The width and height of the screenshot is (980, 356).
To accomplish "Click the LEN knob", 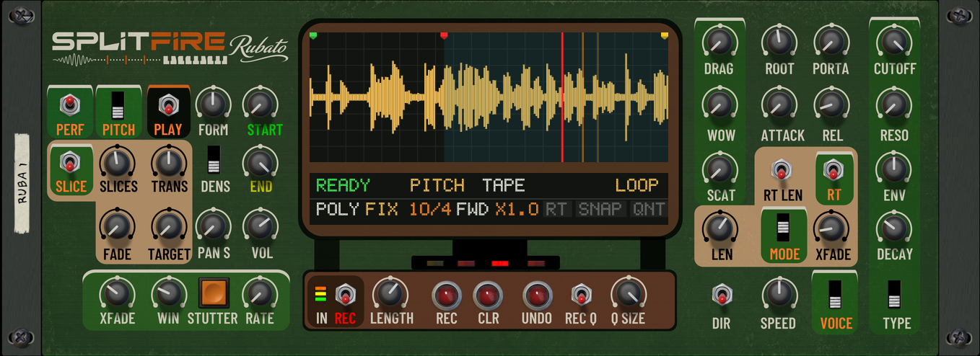I will (x=719, y=229).
